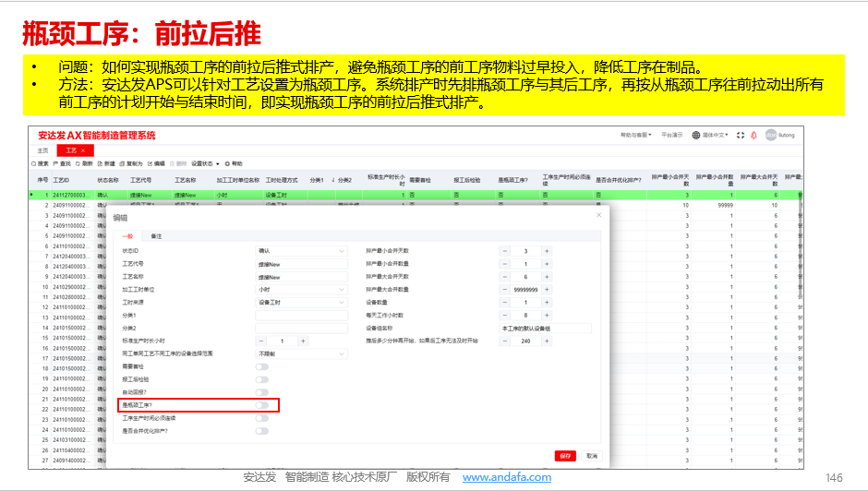Increase the 240 minute delay value

pyautogui.click(x=547, y=341)
